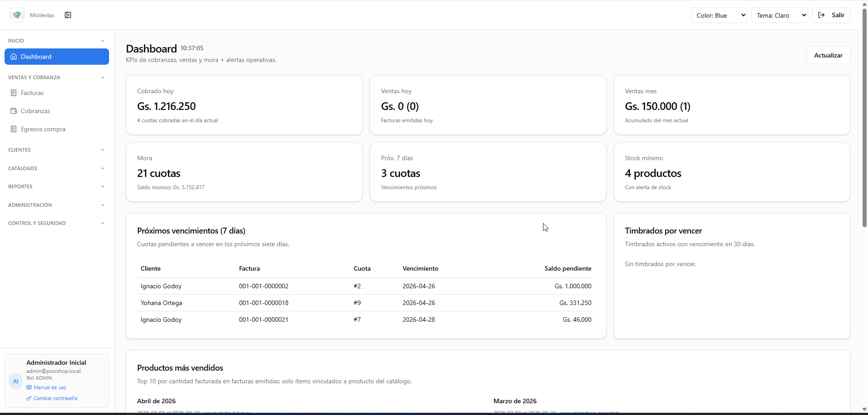This screenshot has width=868, height=415.
Task: Click the Actualizar button
Action: pos(828,55)
